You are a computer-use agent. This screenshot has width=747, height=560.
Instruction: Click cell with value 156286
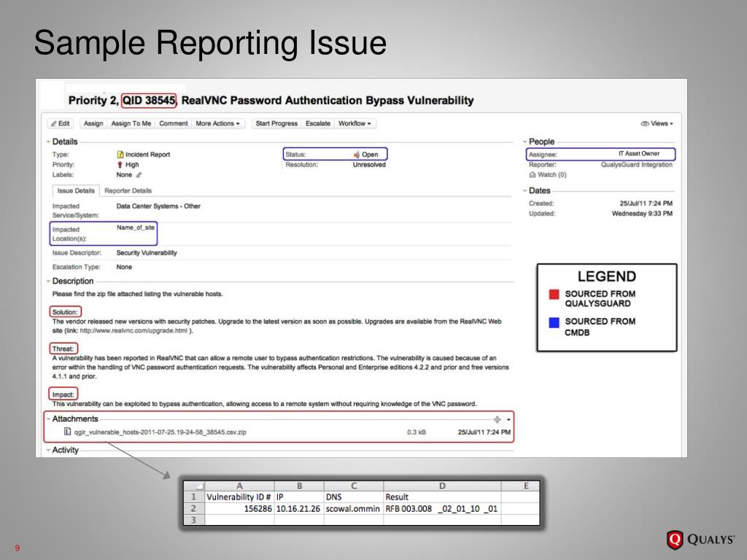point(239,508)
